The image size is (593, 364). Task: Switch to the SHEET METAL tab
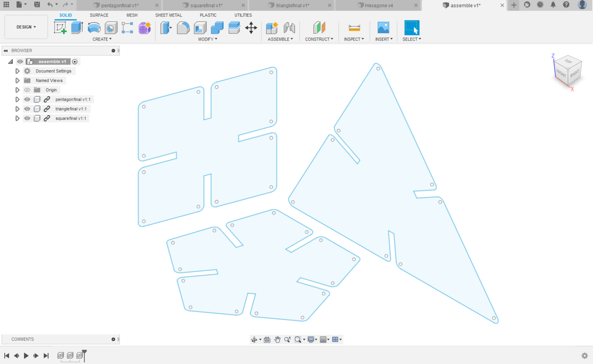168,15
